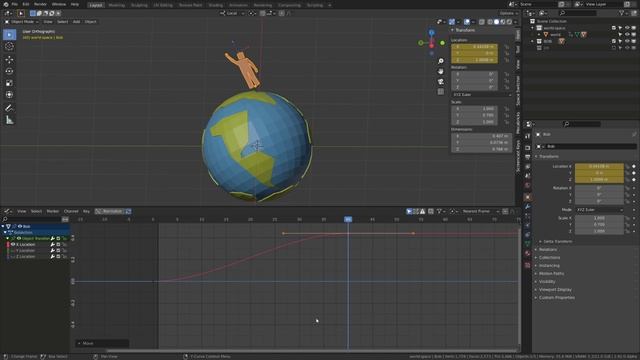Activate the Move tool in the toolbar
Image resolution: width=640 pixels, height=360 pixels.
tap(9, 60)
